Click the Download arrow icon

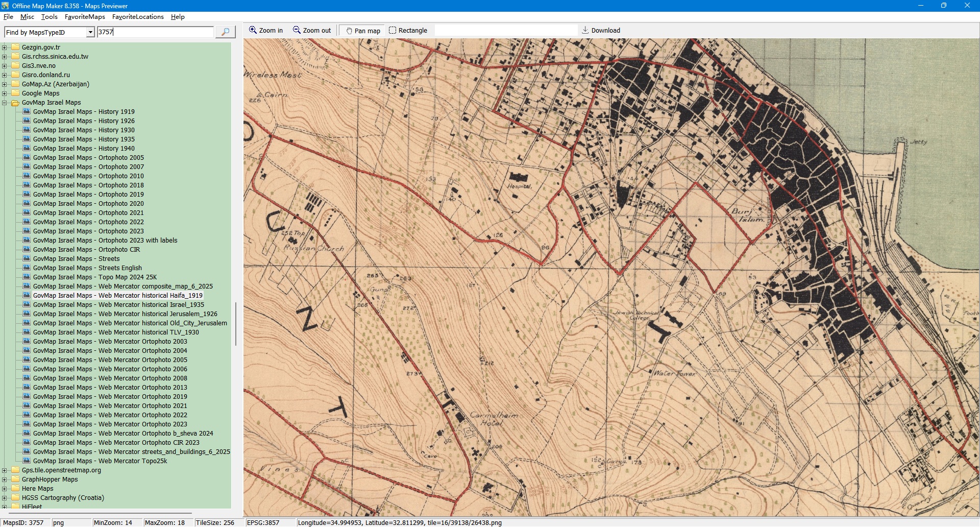click(x=585, y=30)
